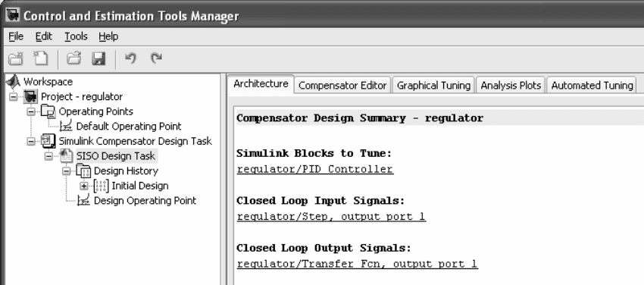Image resolution: width=644 pixels, height=285 pixels.
Task: Click the Save floppy disk icon
Action: [98, 58]
